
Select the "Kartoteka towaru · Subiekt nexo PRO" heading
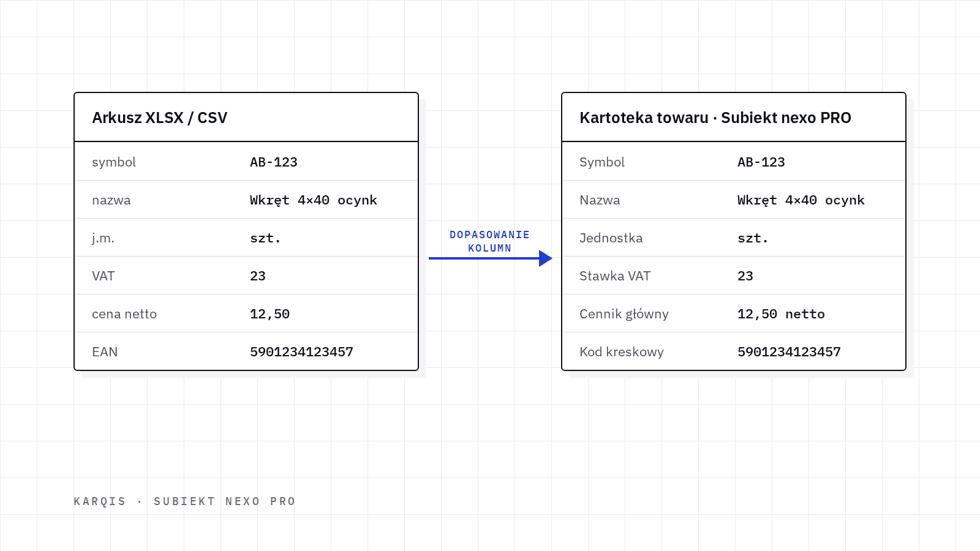click(715, 118)
